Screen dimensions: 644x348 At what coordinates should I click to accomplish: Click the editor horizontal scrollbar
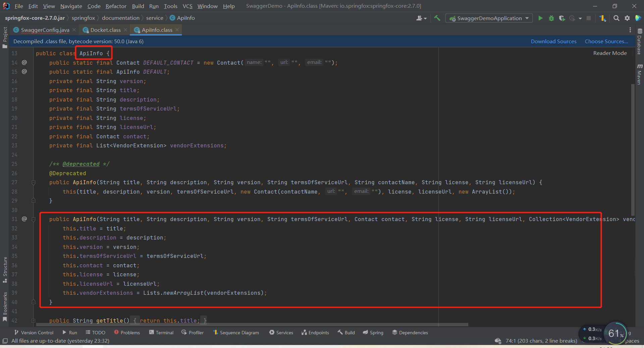(x=252, y=325)
